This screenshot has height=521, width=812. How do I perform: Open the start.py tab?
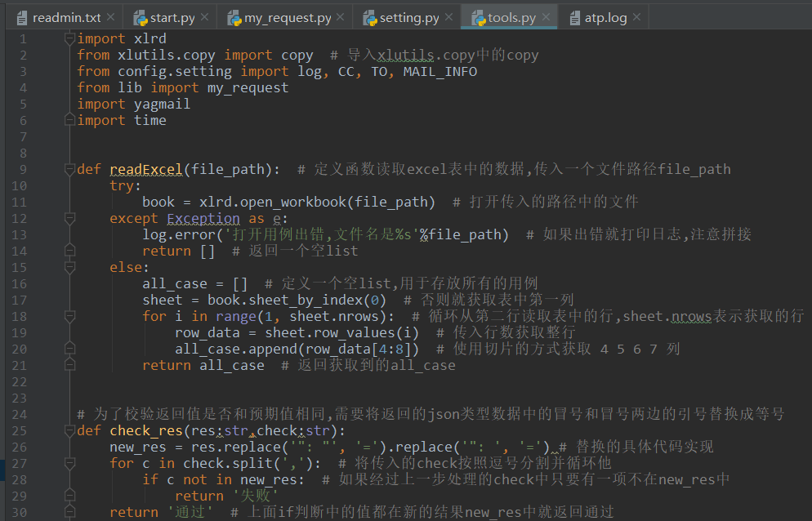[x=171, y=18]
